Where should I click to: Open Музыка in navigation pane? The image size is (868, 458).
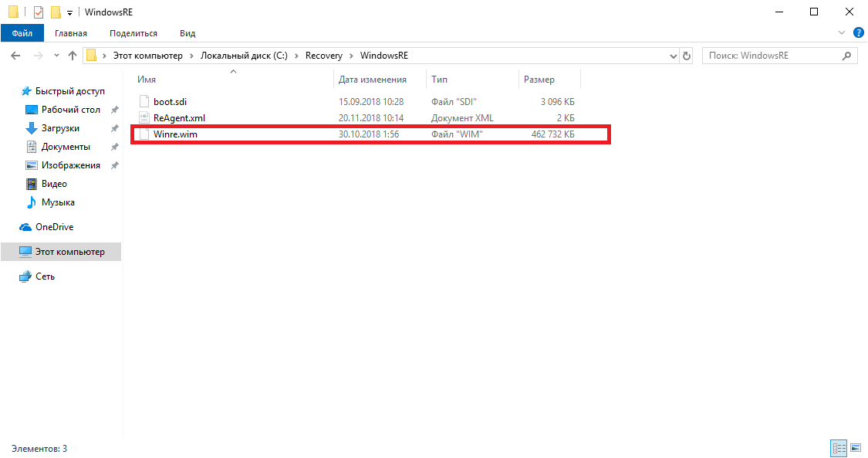tap(58, 202)
